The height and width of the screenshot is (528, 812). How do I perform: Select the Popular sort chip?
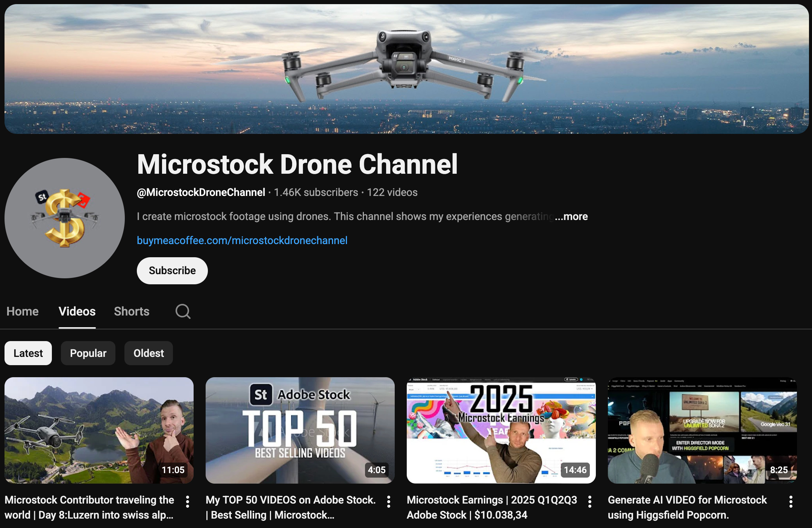point(88,353)
